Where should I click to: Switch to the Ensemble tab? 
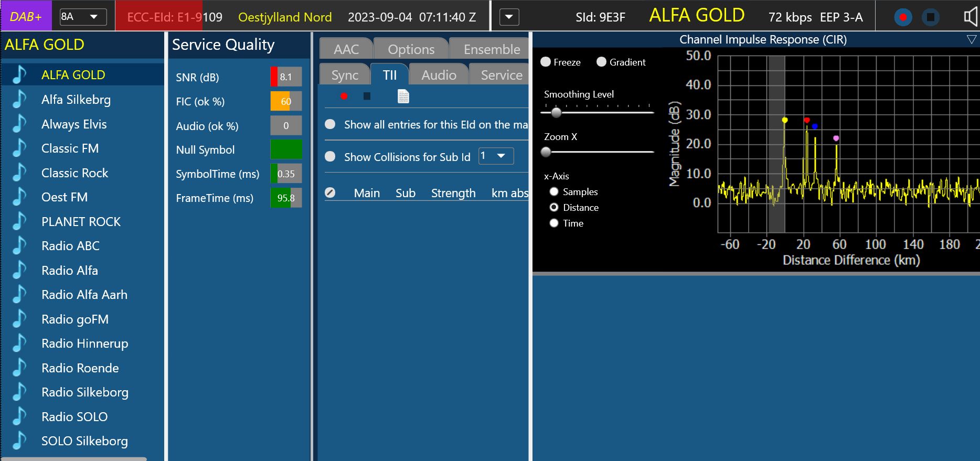pos(489,49)
